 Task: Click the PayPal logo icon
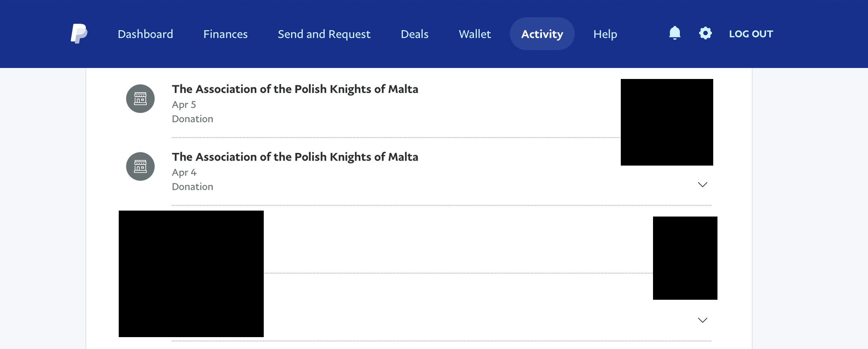coord(79,34)
